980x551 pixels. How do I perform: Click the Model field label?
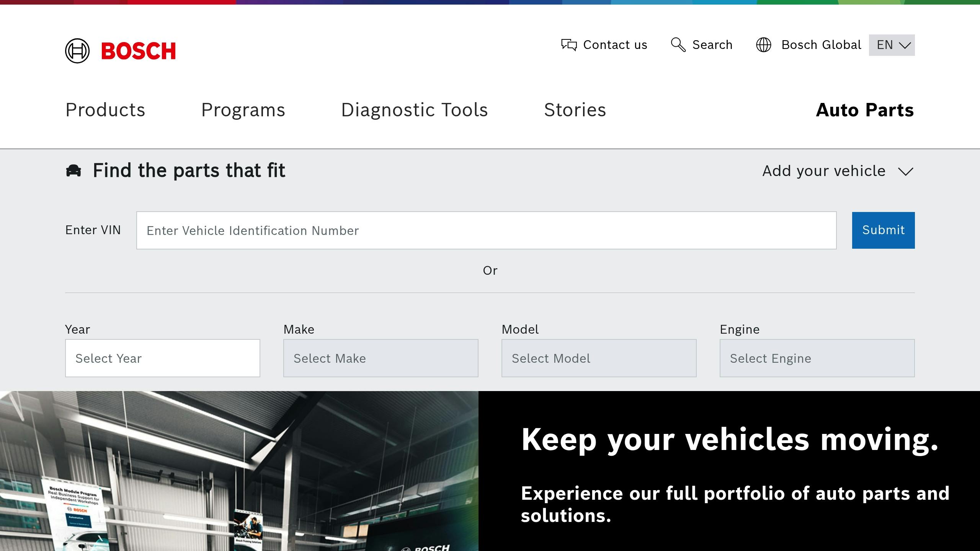520,329
